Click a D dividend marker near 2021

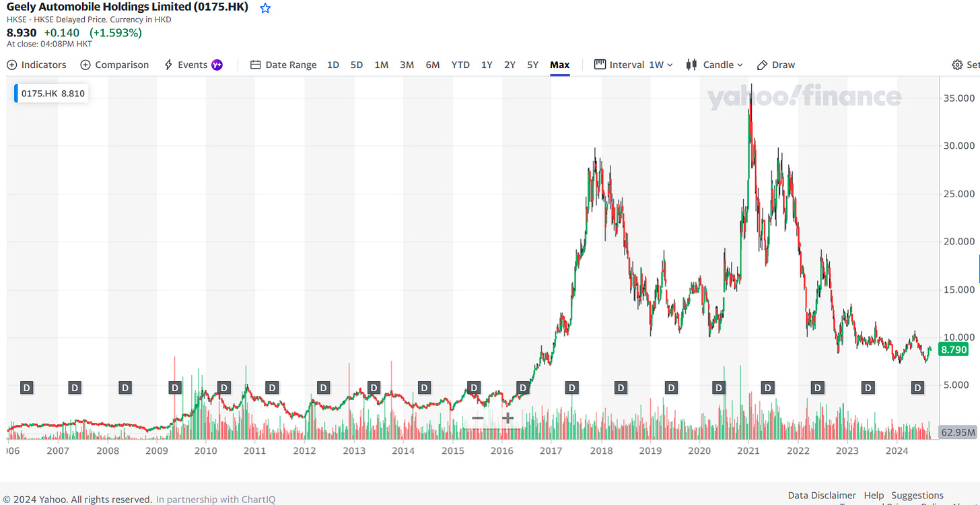pos(767,388)
